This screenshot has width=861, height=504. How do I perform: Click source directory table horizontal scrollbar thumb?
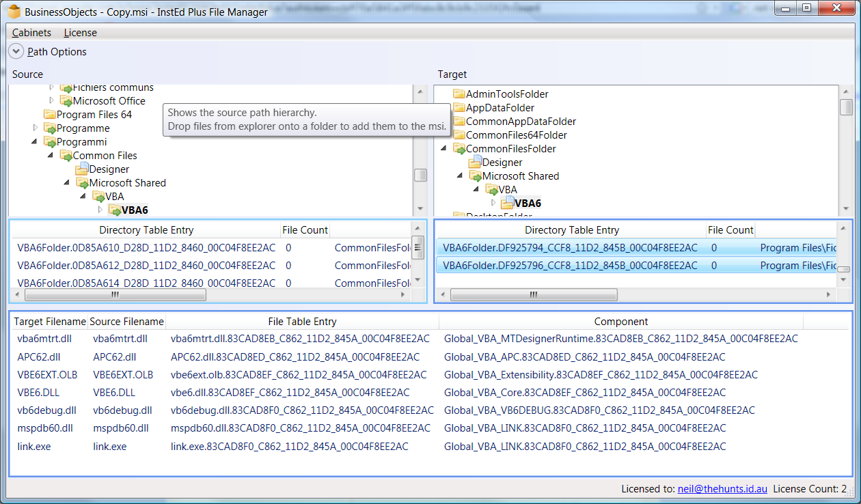tap(115, 295)
